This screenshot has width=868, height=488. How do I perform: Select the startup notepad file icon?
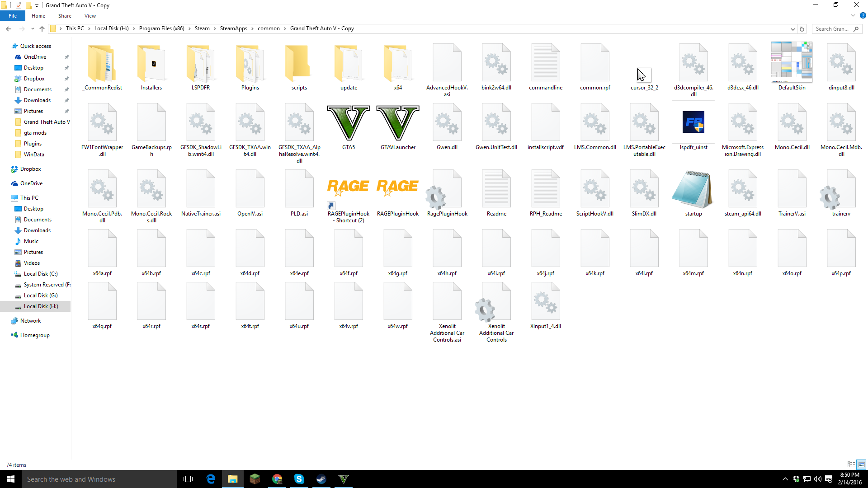(x=693, y=189)
